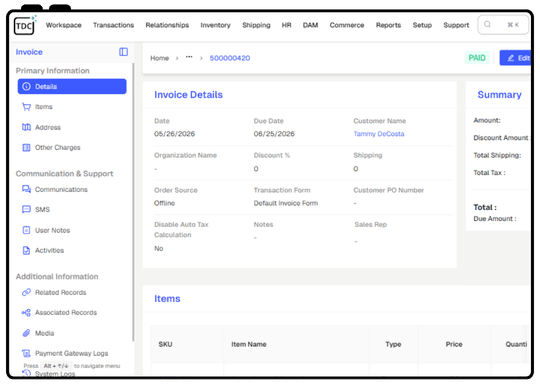
Task: Click the Items cart icon
Action: pyautogui.click(x=26, y=107)
